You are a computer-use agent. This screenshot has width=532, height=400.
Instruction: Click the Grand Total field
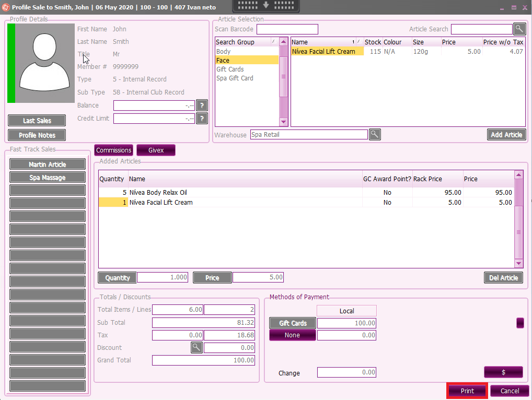(x=204, y=360)
